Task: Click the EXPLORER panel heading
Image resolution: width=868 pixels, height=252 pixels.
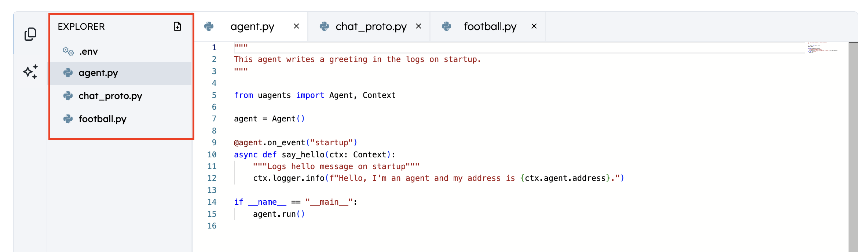Action: pyautogui.click(x=81, y=26)
